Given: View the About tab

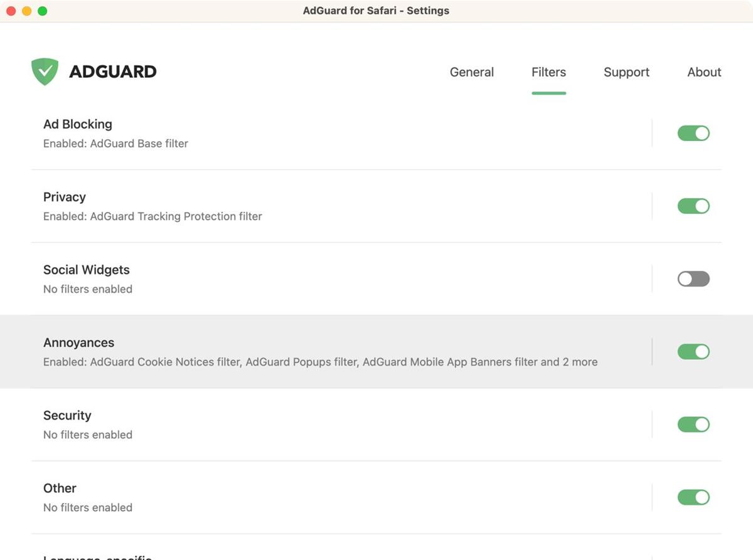Looking at the screenshot, I should tap(703, 72).
